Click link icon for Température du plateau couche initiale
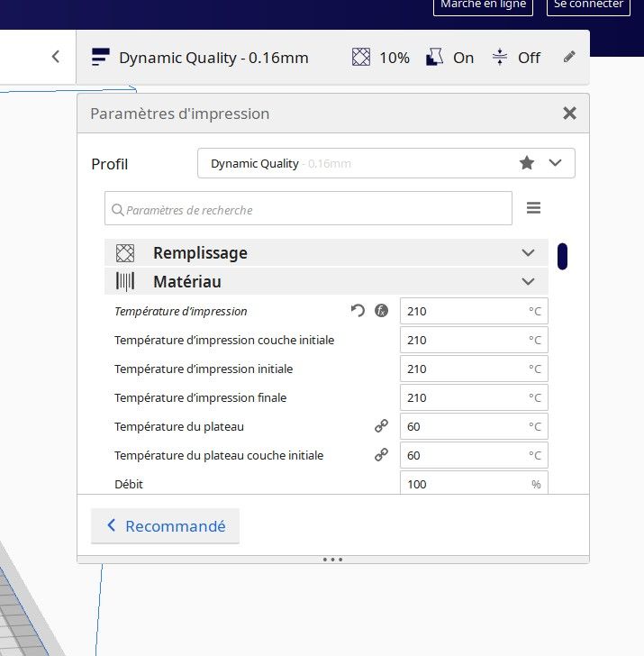Viewport: 644px width, 656px height. [381, 455]
